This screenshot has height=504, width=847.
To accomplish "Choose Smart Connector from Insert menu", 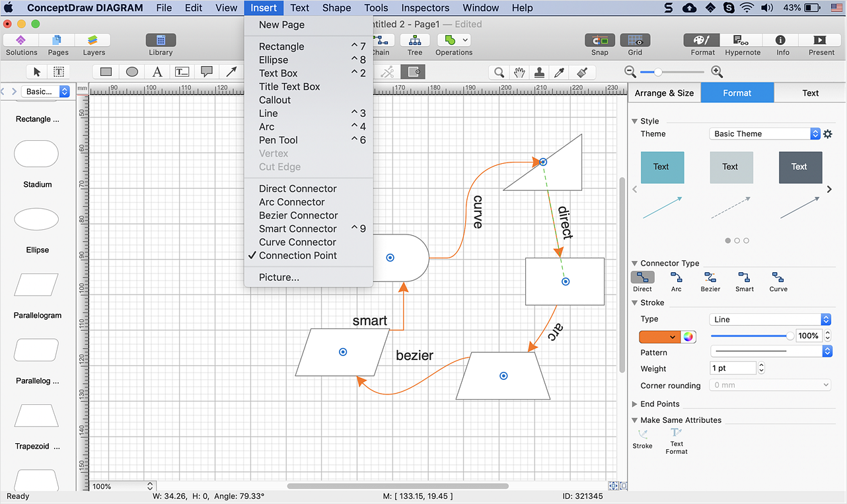I will [297, 229].
